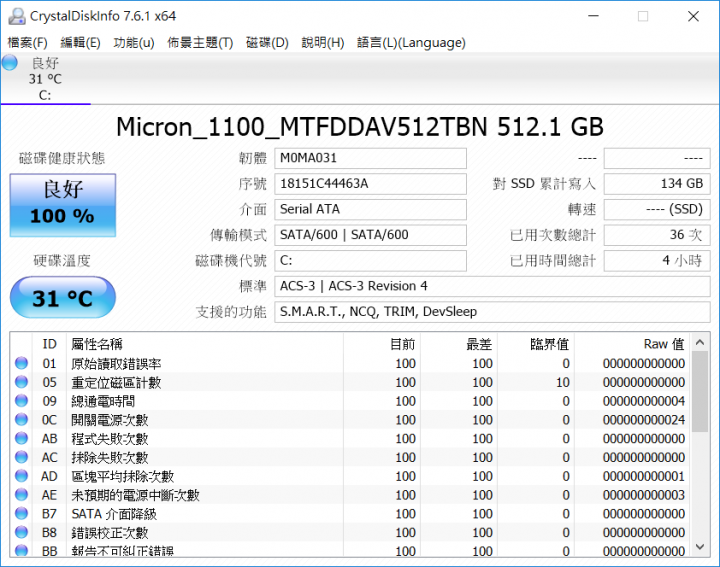Click the 最差 column header
The image size is (720, 567).
click(459, 344)
